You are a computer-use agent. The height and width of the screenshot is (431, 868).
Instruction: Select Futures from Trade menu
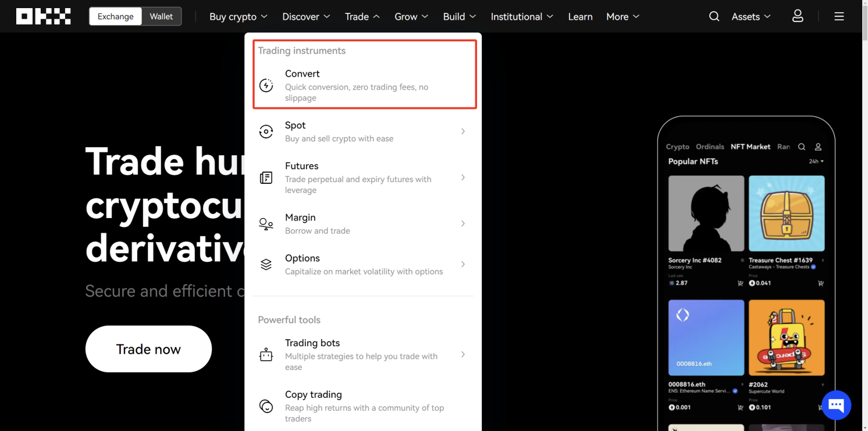pos(364,177)
